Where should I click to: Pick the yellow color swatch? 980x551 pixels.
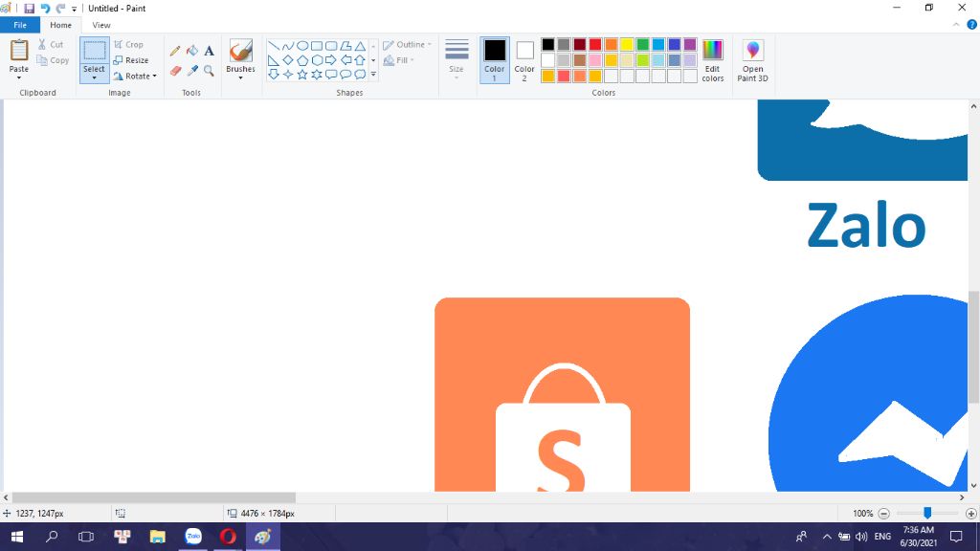(627, 44)
